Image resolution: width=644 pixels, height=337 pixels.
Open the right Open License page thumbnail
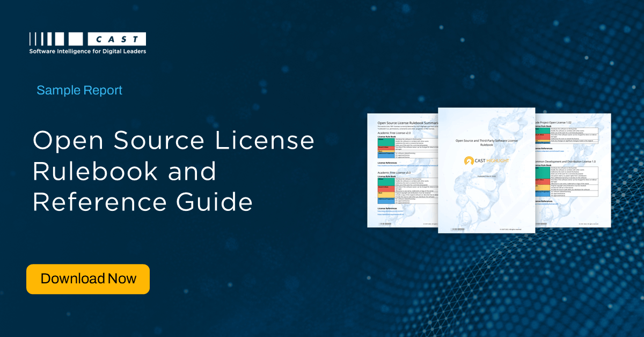tap(573, 171)
